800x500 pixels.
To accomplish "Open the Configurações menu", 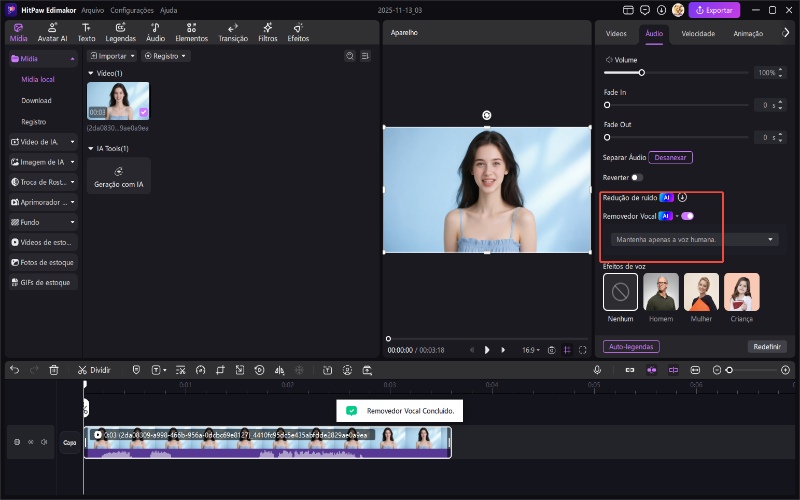I will [x=132, y=9].
